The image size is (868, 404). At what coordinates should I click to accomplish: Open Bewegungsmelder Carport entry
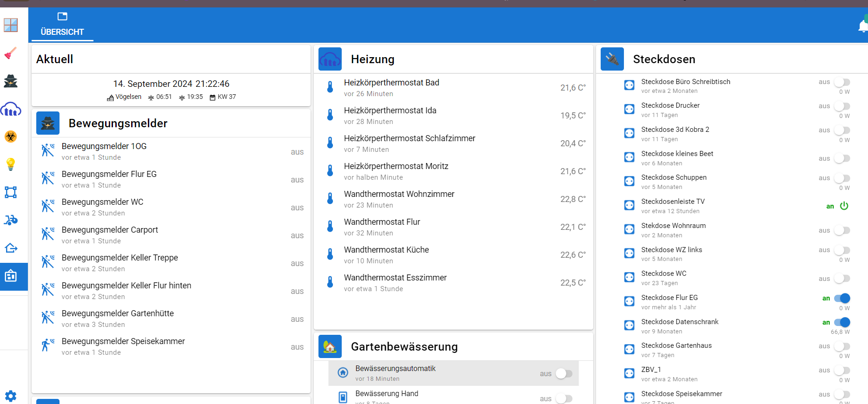[x=171, y=235]
